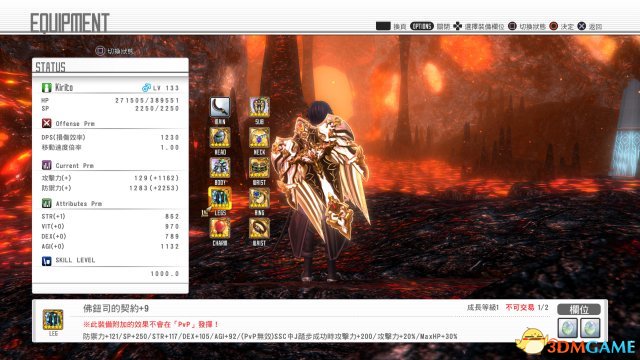Click the cross button icon for 返回
The image size is (640, 360).
(582, 26)
